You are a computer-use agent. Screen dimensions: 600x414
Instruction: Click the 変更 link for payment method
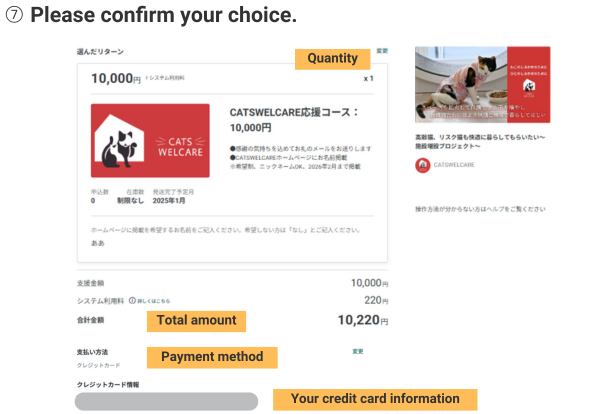(358, 351)
